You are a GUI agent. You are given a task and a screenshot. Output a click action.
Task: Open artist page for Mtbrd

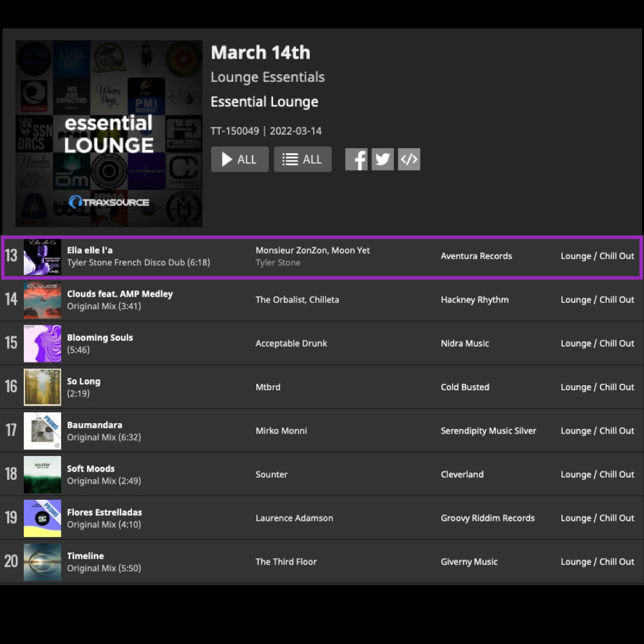point(268,387)
